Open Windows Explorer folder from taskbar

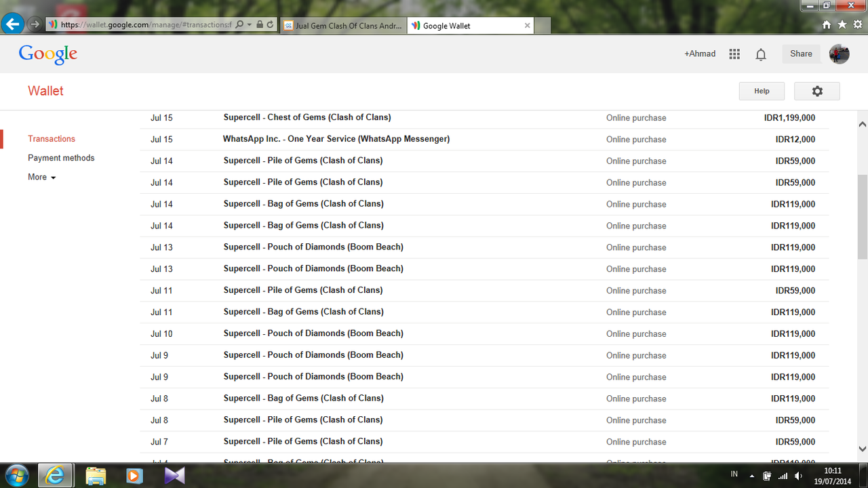click(96, 475)
